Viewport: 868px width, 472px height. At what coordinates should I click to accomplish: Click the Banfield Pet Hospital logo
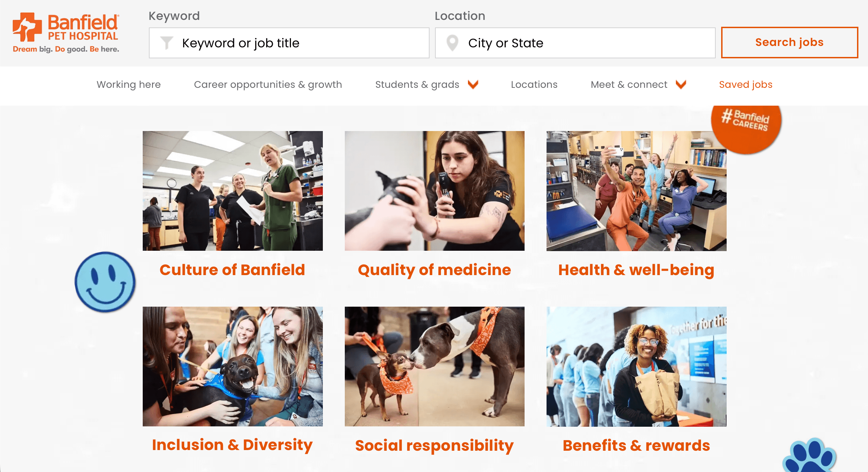(x=66, y=33)
